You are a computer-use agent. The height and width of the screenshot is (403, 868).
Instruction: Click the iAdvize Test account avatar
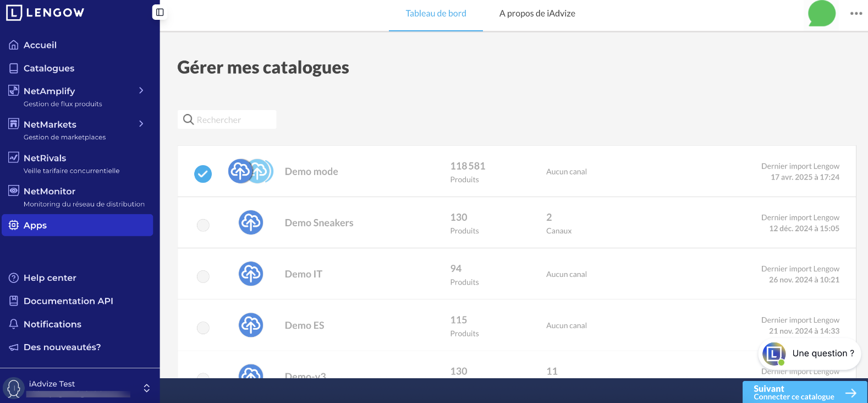pos(14,388)
